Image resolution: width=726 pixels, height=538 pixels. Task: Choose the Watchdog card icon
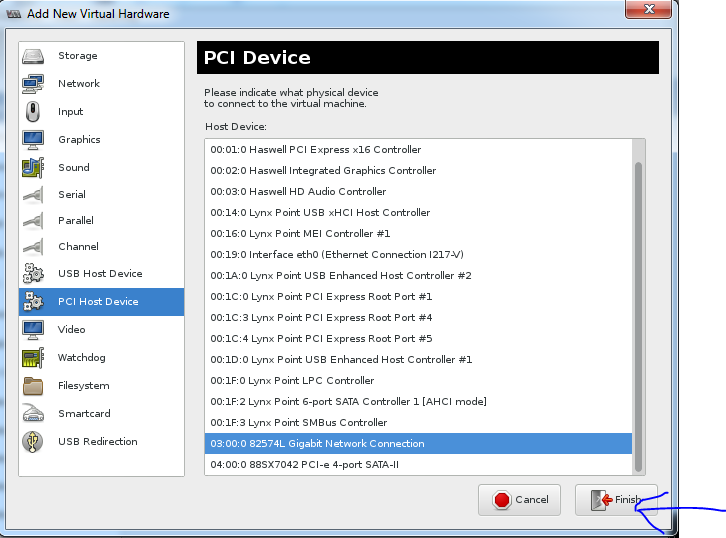33,358
